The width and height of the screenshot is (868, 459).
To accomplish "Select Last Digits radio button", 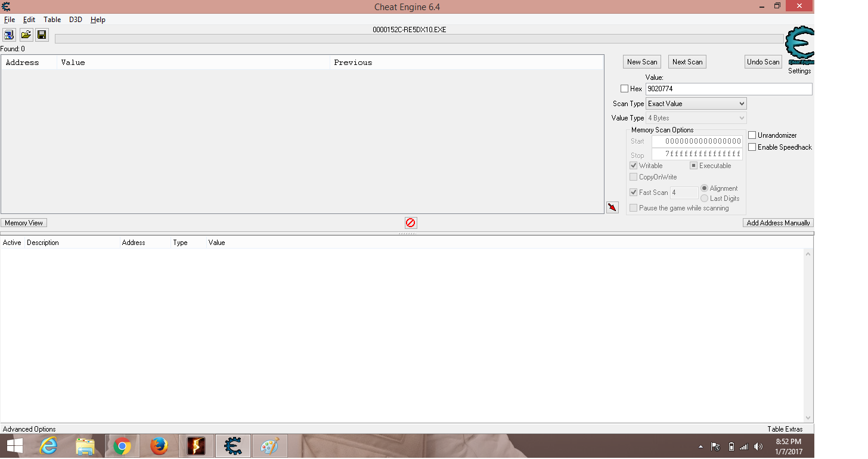I will pyautogui.click(x=705, y=199).
